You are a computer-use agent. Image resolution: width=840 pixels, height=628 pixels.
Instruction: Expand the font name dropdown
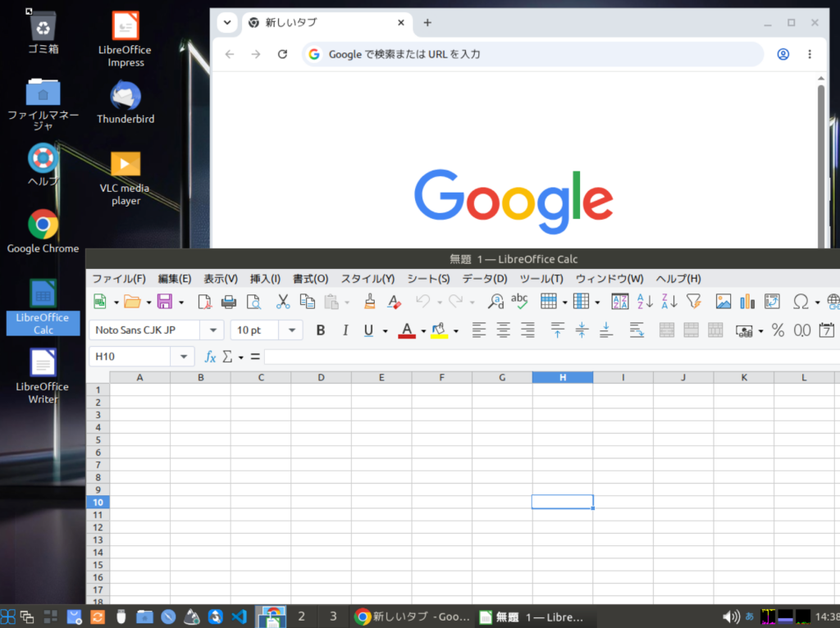(x=212, y=330)
